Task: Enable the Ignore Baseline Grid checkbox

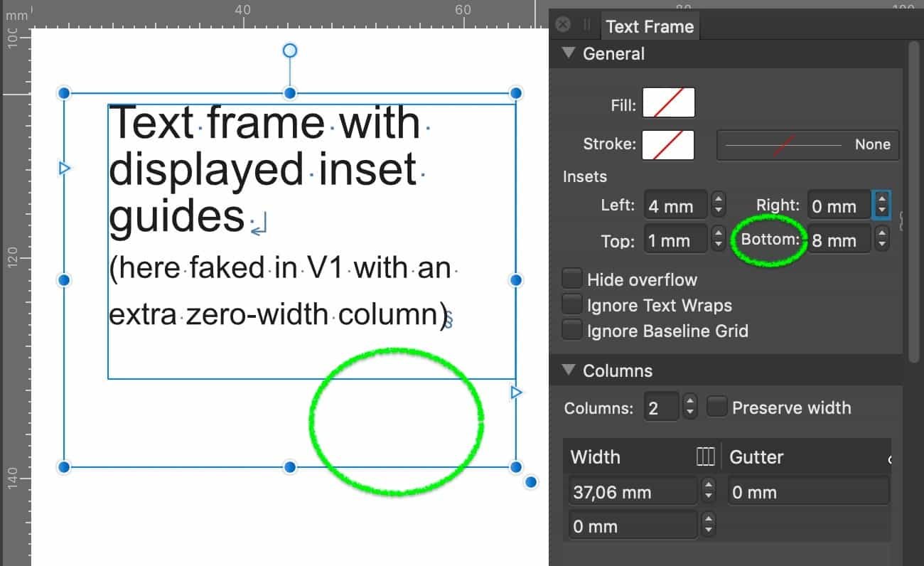Action: (572, 331)
